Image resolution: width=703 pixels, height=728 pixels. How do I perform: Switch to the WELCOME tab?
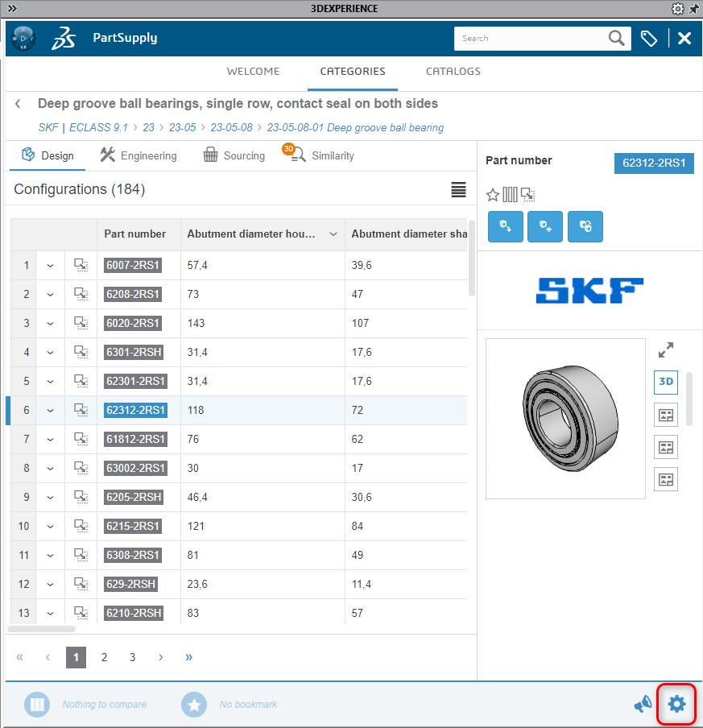253,72
